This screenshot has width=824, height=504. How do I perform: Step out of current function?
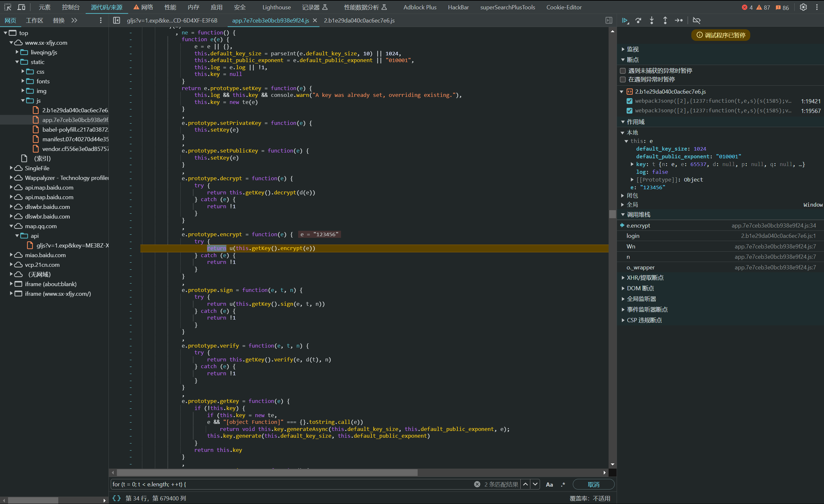point(665,20)
